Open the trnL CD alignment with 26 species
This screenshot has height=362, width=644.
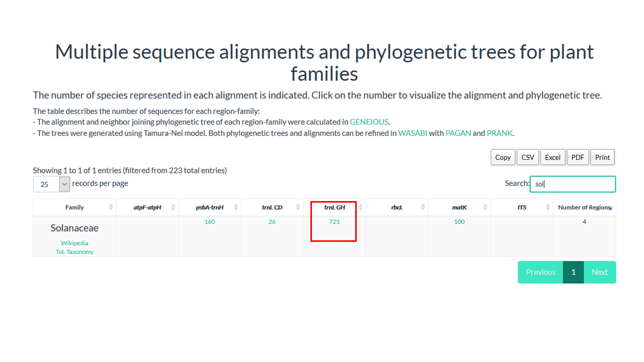click(x=272, y=222)
